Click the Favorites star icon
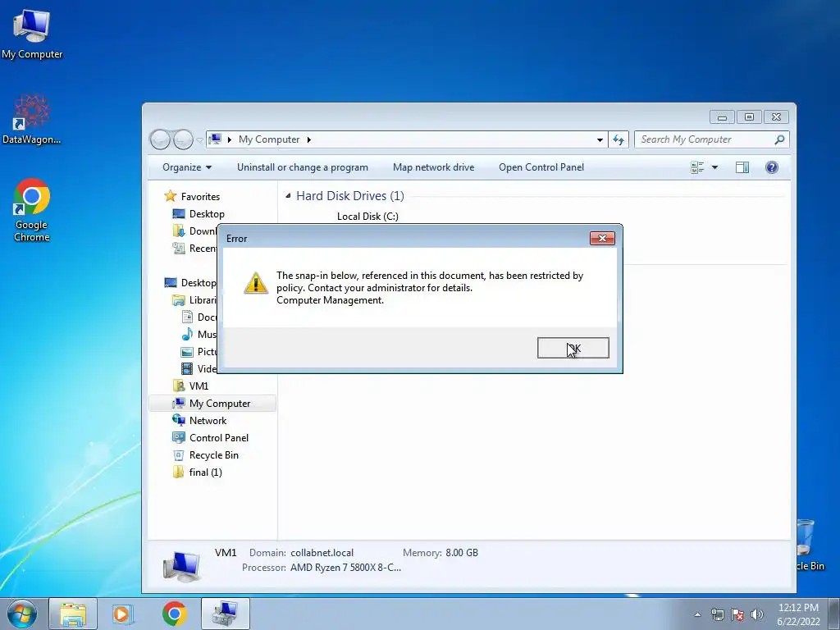The image size is (840, 630). [171, 196]
